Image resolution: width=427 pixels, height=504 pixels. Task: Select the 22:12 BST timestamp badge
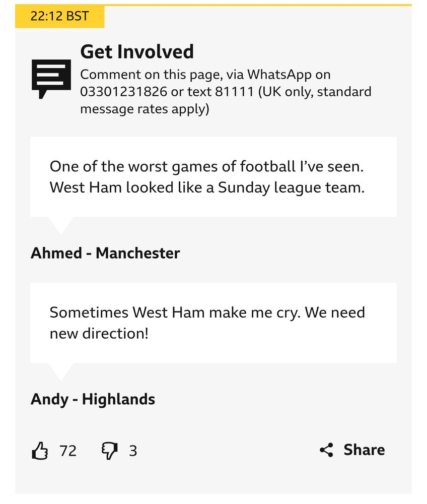click(x=59, y=16)
